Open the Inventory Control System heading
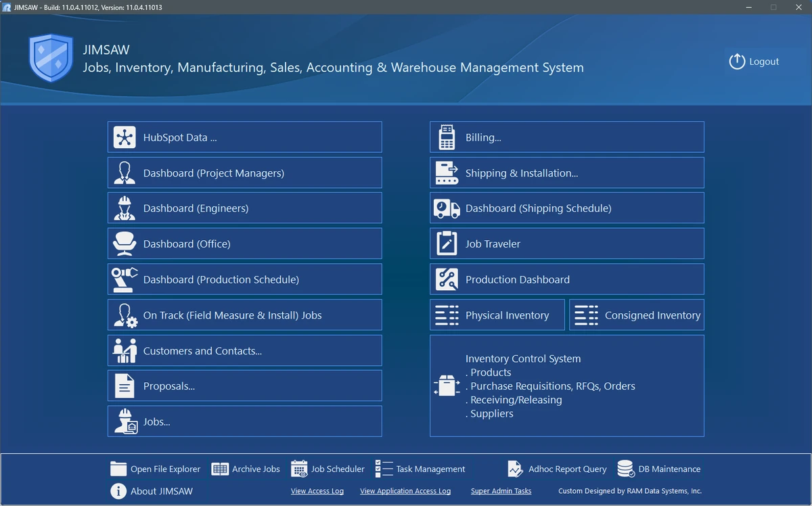This screenshot has width=812, height=506. [x=523, y=359]
